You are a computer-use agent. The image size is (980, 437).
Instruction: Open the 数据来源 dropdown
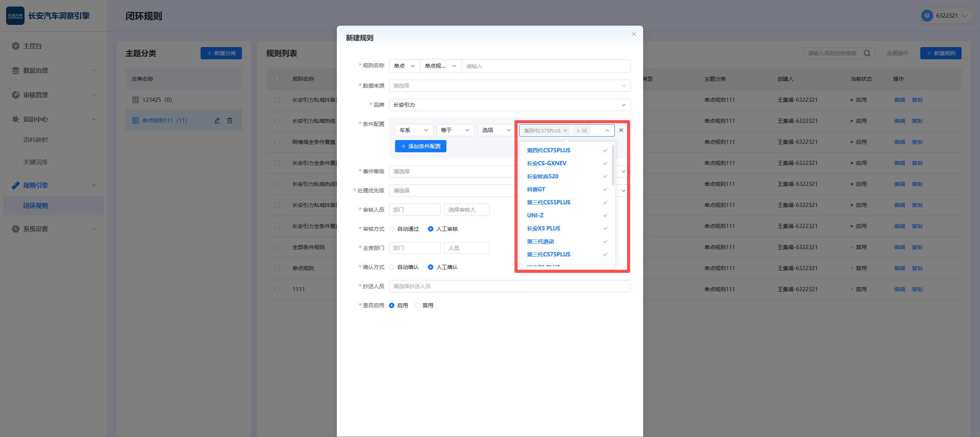click(x=510, y=86)
